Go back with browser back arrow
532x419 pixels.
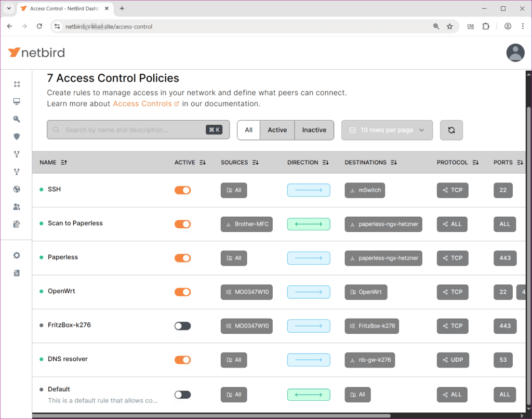[9, 26]
